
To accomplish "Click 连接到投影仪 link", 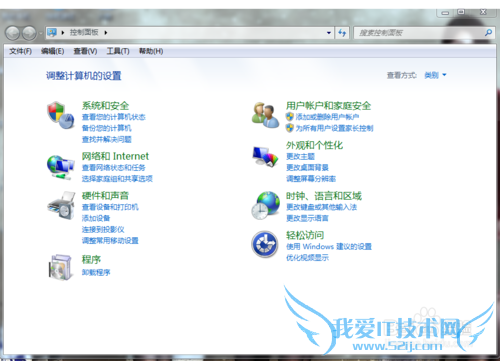I will click(103, 229).
